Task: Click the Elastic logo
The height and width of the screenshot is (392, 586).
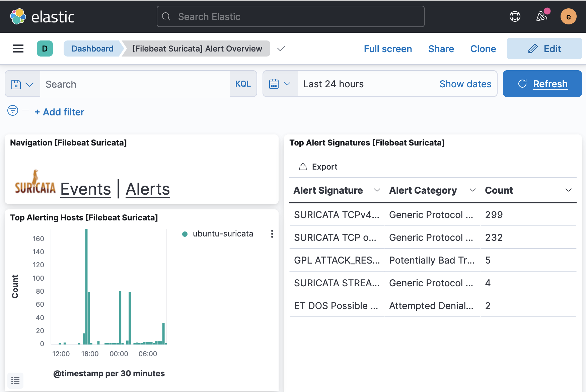Action: (42, 17)
